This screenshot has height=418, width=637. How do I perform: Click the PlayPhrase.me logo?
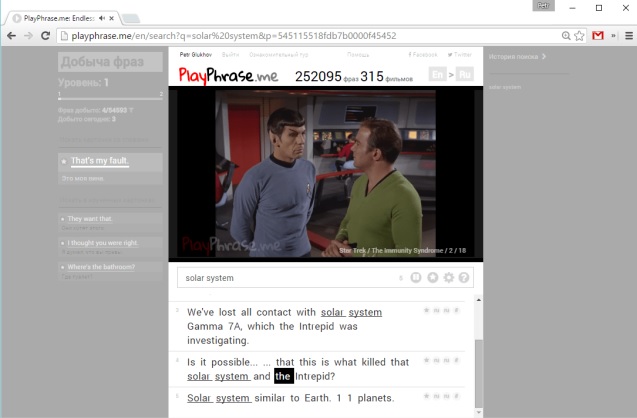228,75
